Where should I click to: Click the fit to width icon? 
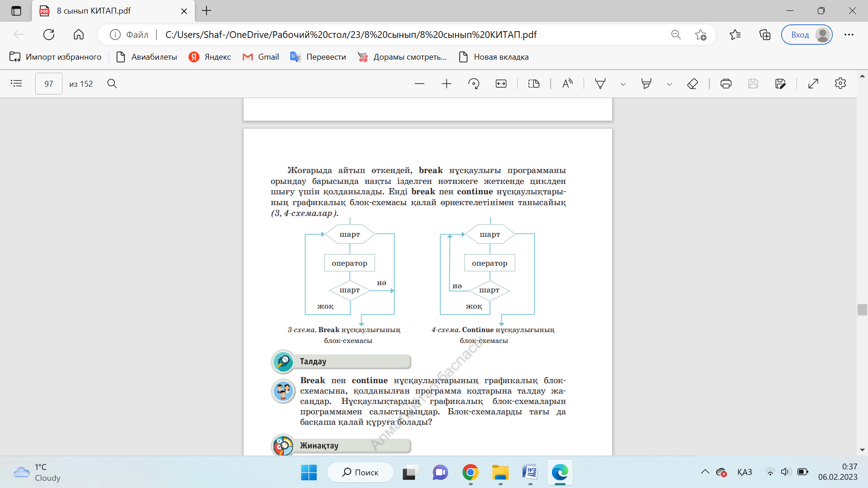(501, 84)
